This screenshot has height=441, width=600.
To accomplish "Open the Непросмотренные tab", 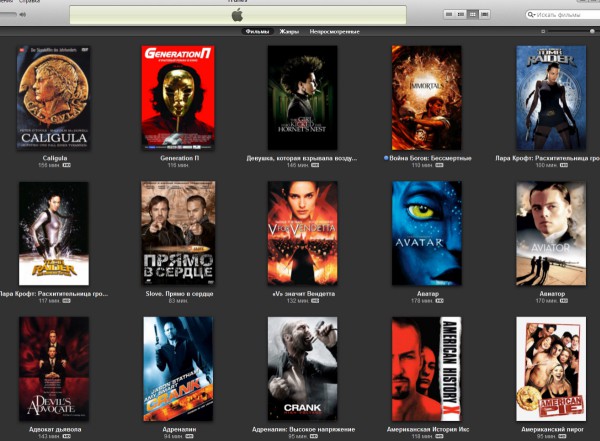I will pyautogui.click(x=334, y=31).
